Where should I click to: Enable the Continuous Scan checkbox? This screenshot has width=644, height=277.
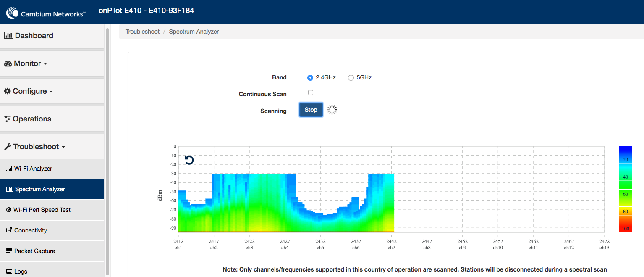pos(311,92)
